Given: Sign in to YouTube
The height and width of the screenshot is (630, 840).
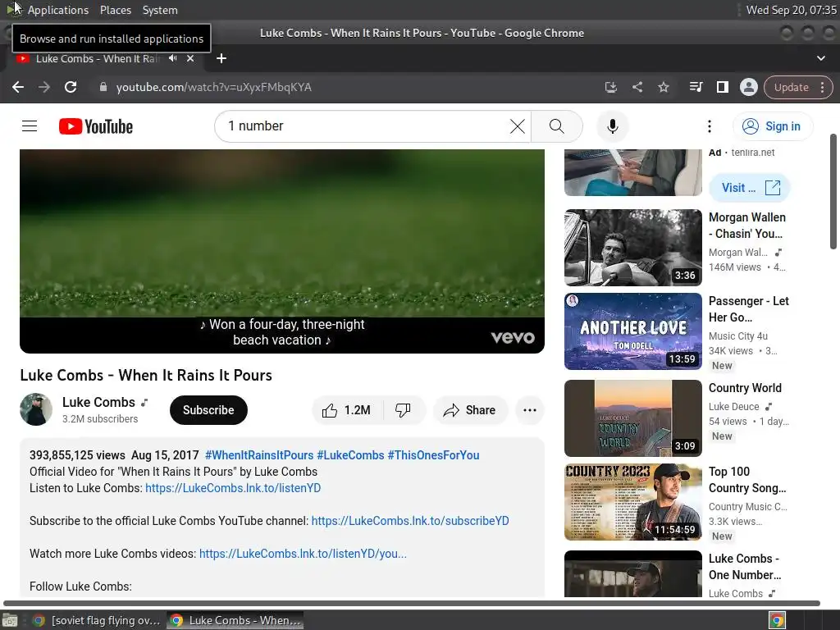Looking at the screenshot, I should (x=772, y=126).
